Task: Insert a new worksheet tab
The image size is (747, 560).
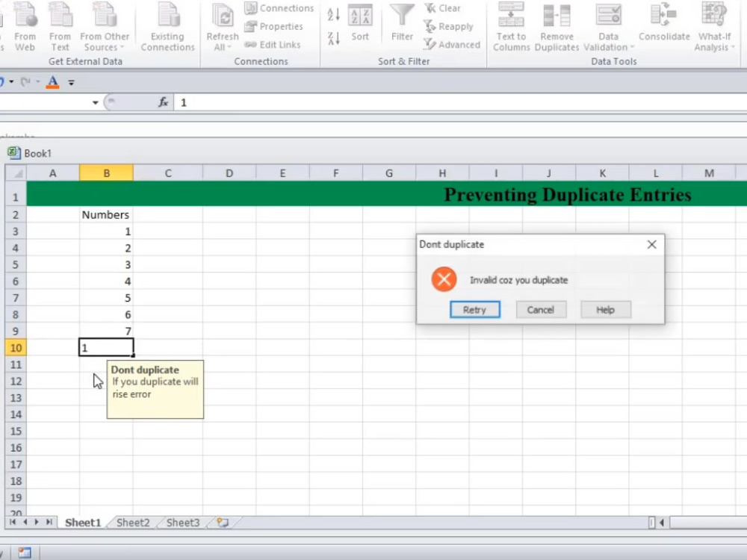Action: (223, 523)
